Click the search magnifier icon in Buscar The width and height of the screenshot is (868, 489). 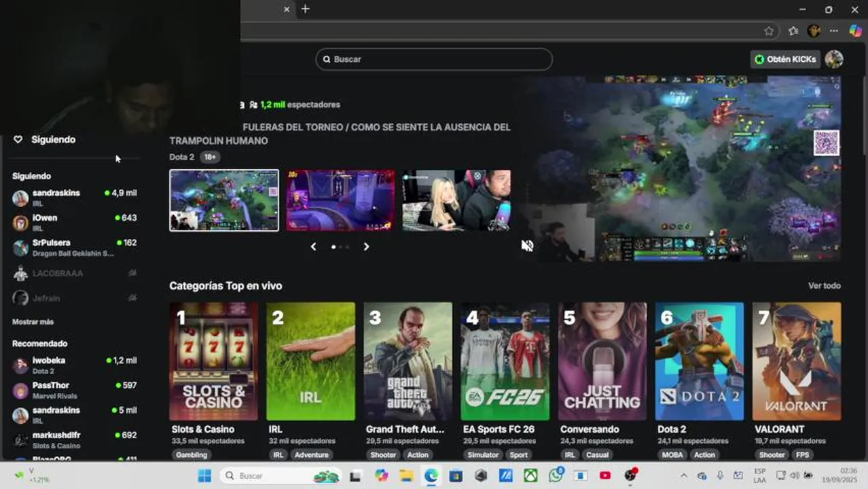click(x=327, y=59)
